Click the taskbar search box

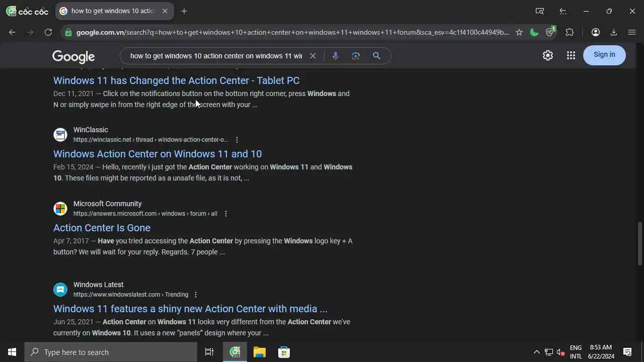pos(111,352)
